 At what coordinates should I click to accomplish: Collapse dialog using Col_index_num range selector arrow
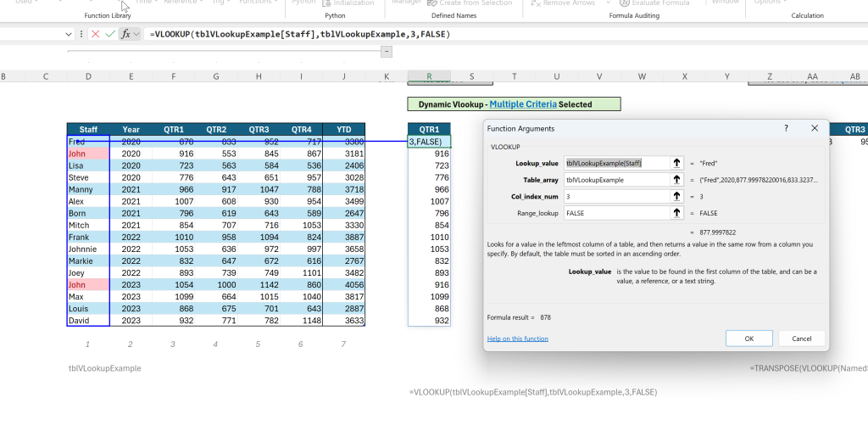click(x=676, y=196)
